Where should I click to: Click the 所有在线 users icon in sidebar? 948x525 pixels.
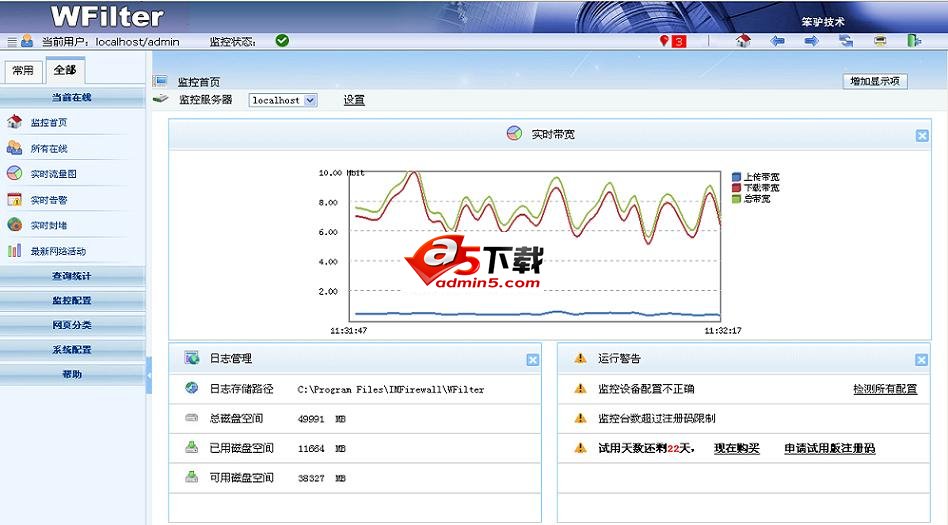coord(15,148)
